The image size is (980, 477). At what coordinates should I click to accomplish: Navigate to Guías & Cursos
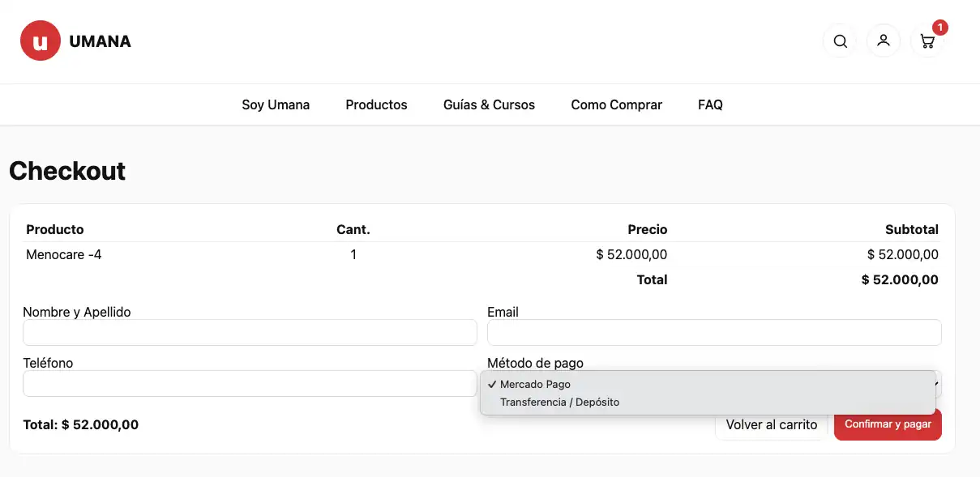[489, 104]
